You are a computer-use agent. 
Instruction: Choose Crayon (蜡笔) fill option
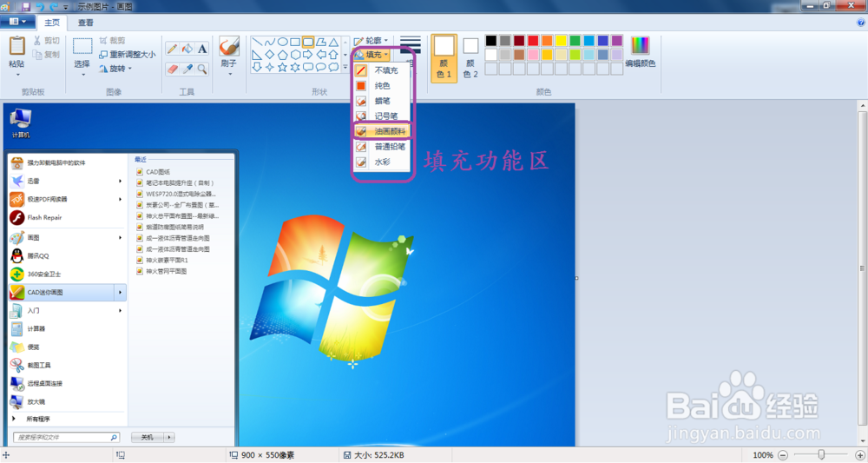pos(382,101)
